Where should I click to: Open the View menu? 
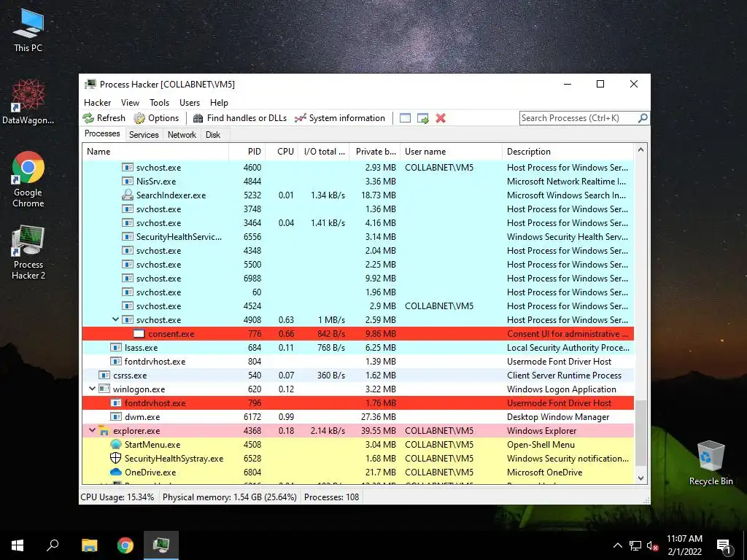[130, 103]
